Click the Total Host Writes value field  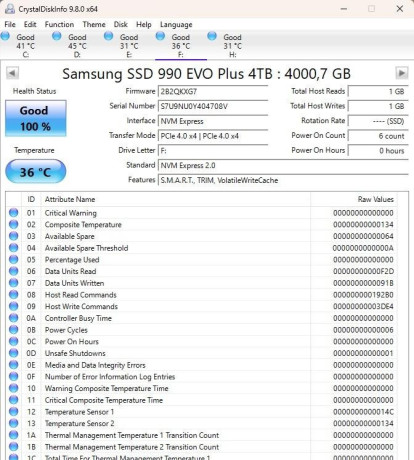[x=378, y=106]
